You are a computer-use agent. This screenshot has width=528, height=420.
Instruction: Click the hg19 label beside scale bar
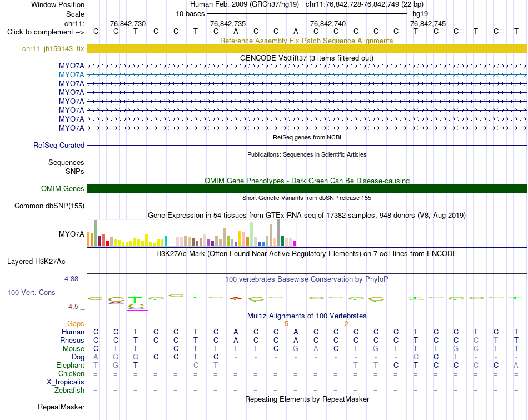pos(420,14)
